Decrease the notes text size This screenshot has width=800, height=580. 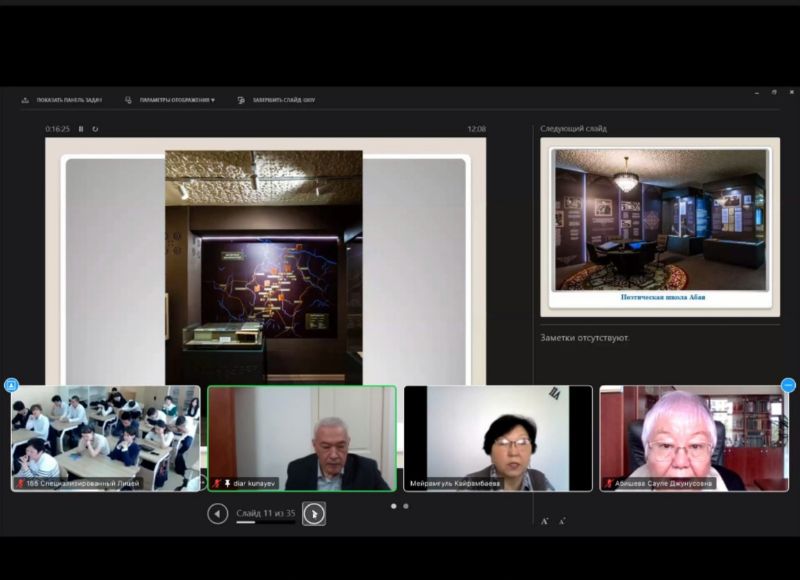pyautogui.click(x=562, y=521)
